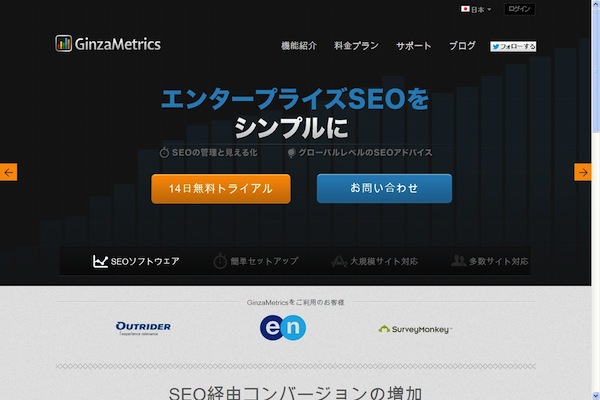Screen dimensions: 600x400
Task: Click the SurveyMonkey customer logo
Action: point(415,329)
